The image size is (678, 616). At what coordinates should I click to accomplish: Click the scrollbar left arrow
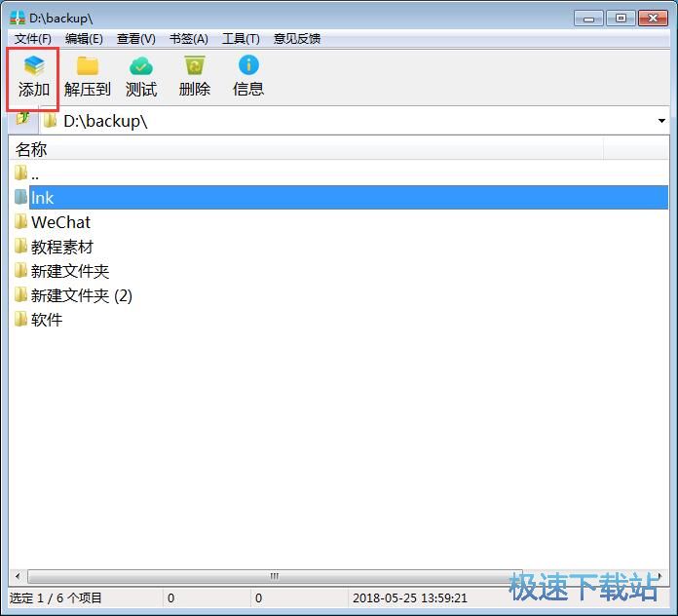click(x=18, y=576)
